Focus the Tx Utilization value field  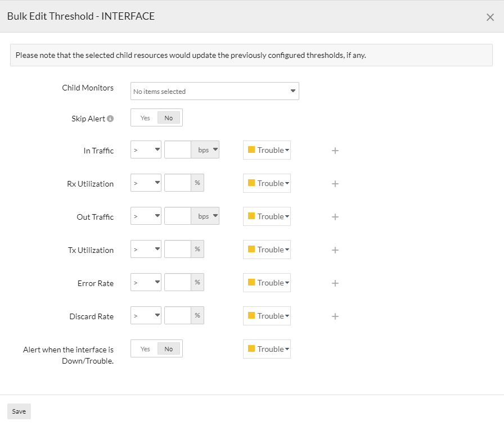[x=178, y=249]
